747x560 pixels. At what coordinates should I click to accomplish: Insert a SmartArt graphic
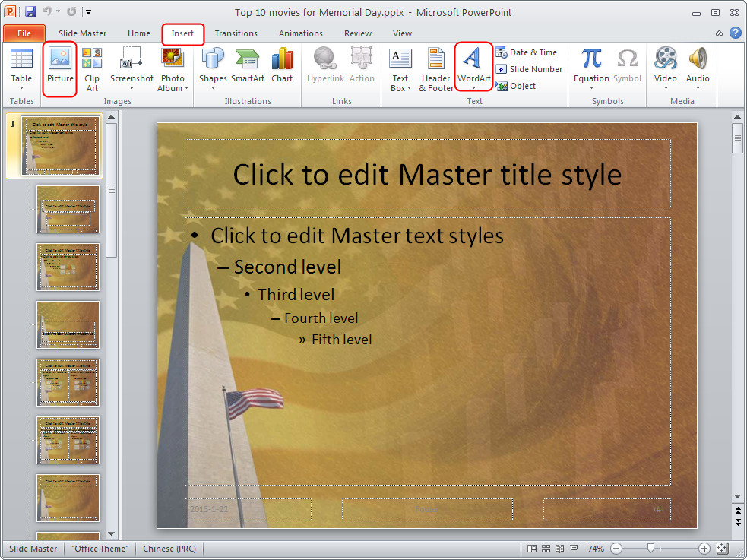(x=248, y=67)
